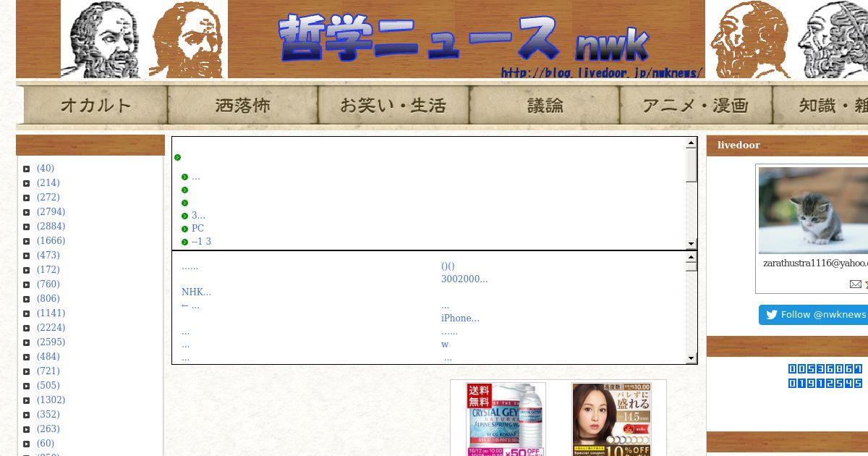
Task: Open the category link with count (2794)
Action: 51,212
